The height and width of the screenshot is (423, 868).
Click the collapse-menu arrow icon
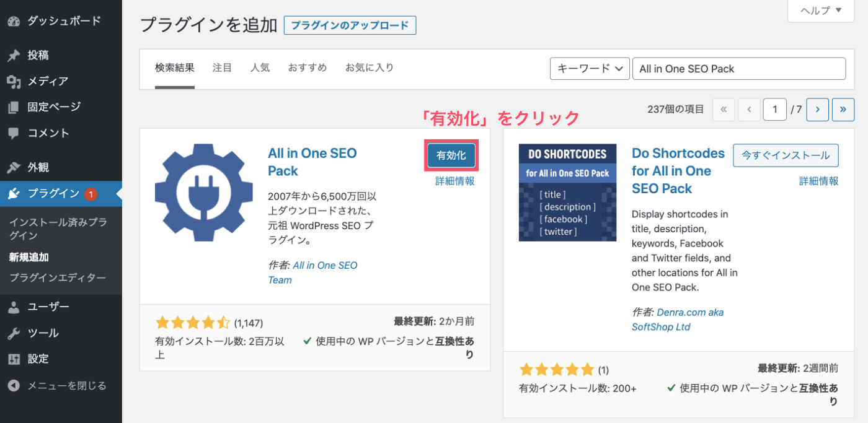[14, 385]
